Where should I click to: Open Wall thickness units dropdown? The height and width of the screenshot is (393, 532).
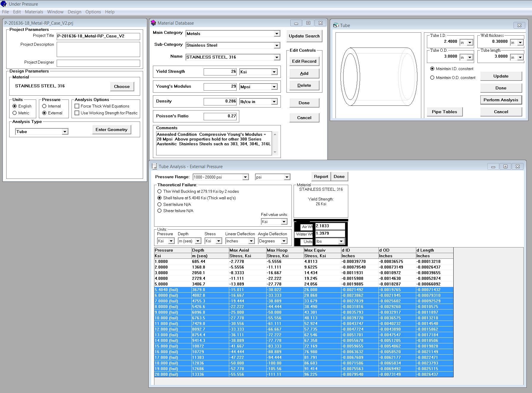[520, 42]
